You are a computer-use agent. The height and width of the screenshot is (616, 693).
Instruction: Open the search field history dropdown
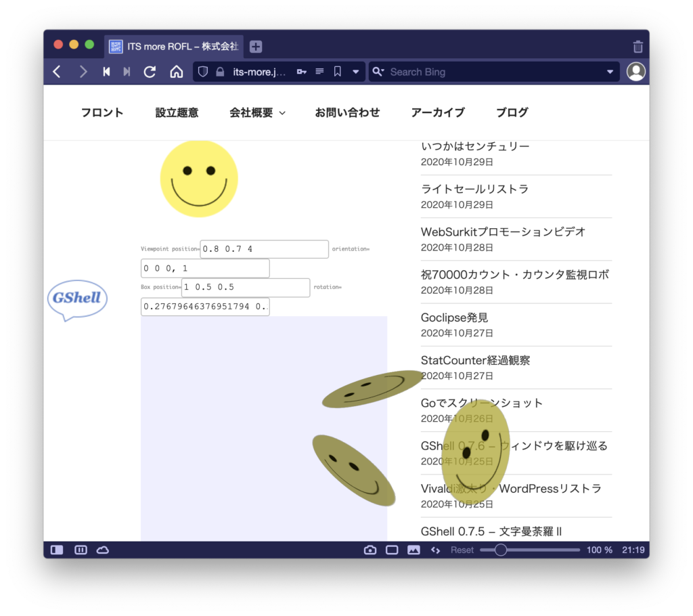[x=610, y=72]
